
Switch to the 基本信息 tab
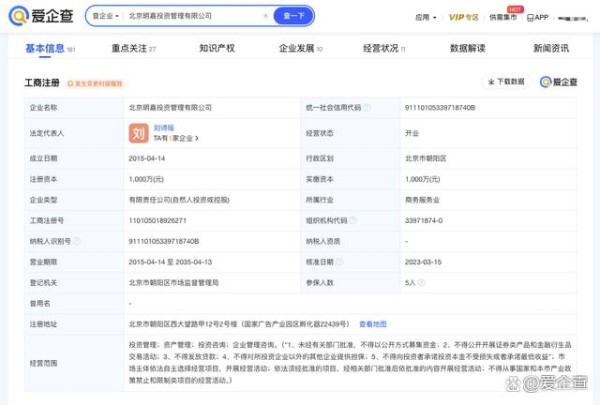[x=50, y=49]
